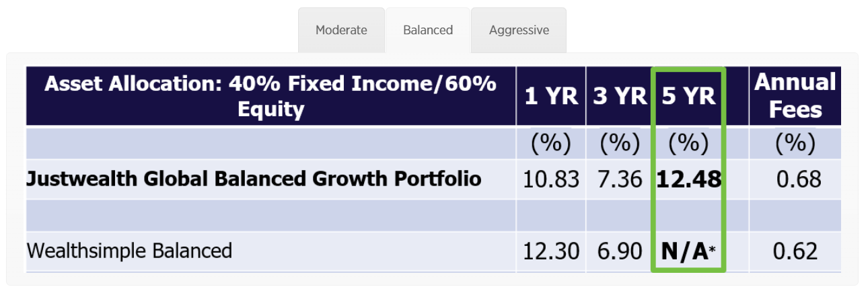Viewport: 868px width, 293px height.
Task: Select Wealthsimple's annual fee 0.62
Action: (x=795, y=251)
